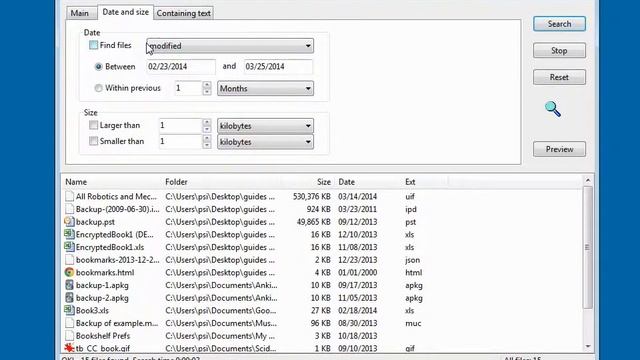Decrease the Larger than value
Screen dimensions: 640x360
pos(207,129)
